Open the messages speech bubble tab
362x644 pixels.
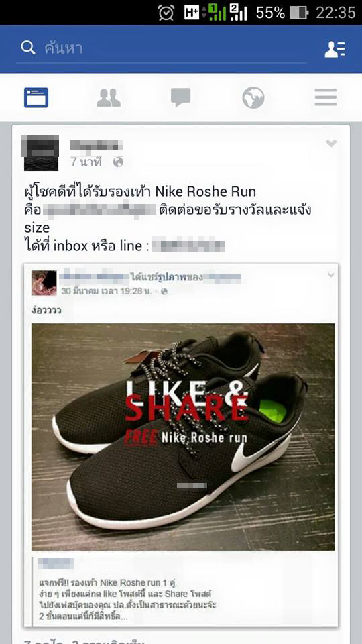click(180, 97)
